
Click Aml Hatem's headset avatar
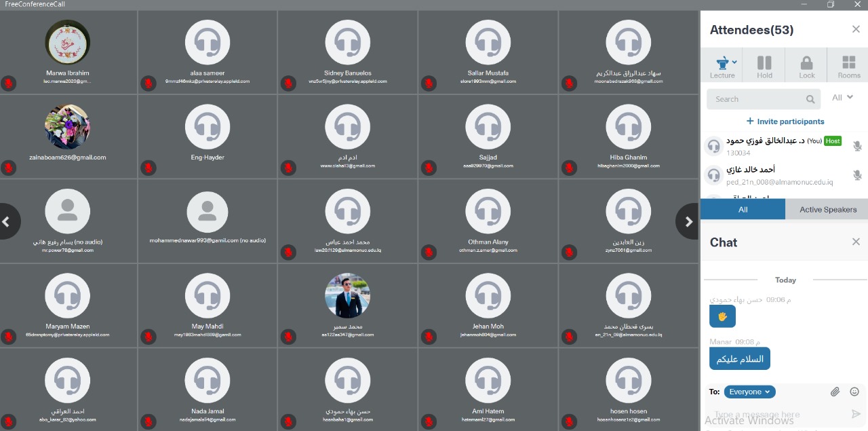pos(488,381)
